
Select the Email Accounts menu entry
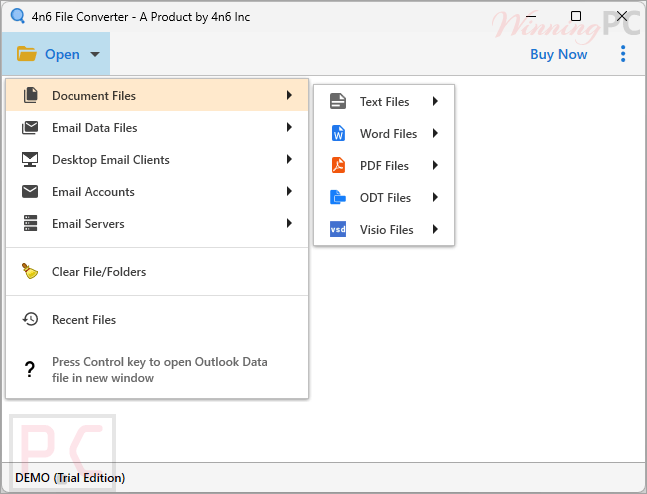157,191
